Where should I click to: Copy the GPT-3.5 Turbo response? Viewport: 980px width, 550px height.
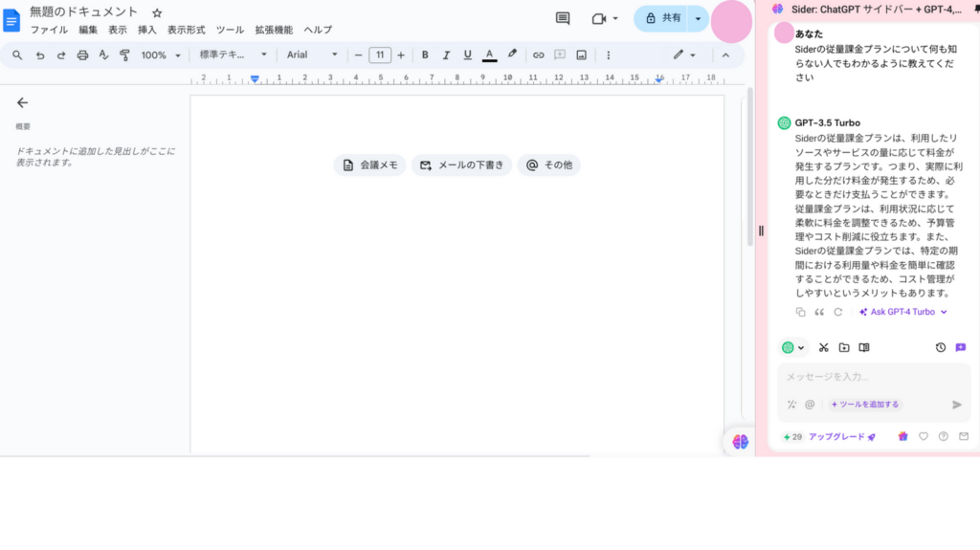[801, 312]
